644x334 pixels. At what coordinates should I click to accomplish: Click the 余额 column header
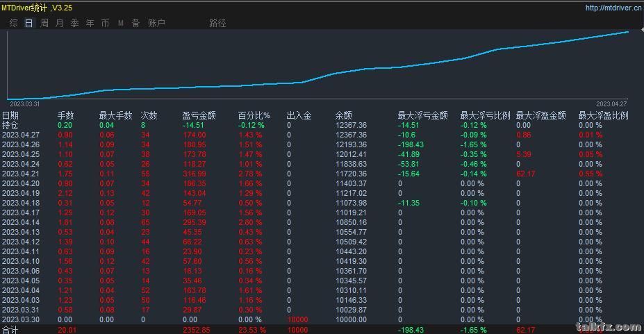click(x=343, y=115)
